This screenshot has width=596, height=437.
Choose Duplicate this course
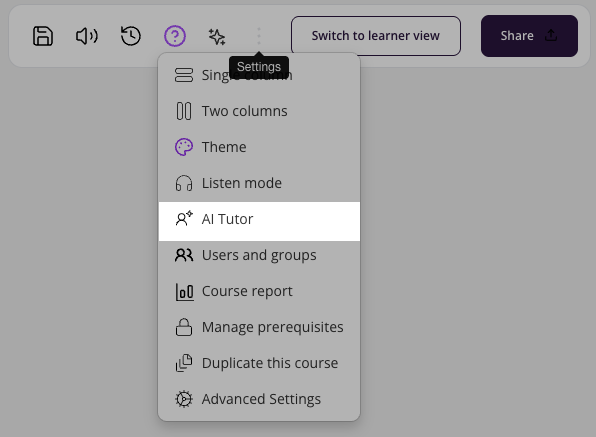259,363
